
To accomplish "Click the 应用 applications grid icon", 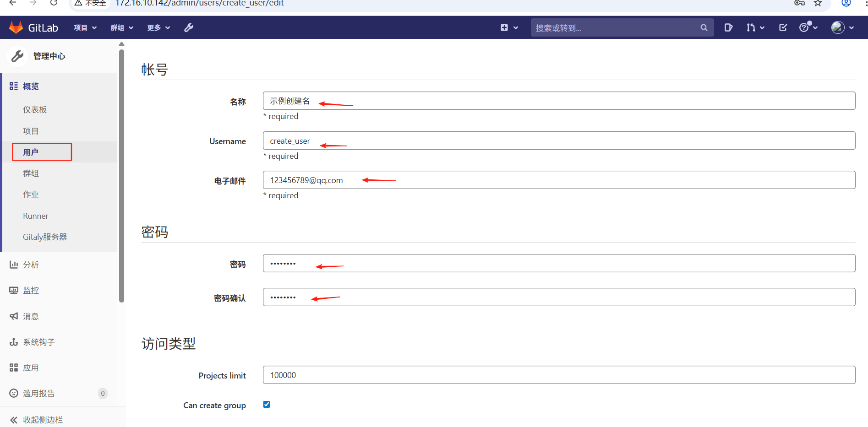I will click(x=14, y=368).
